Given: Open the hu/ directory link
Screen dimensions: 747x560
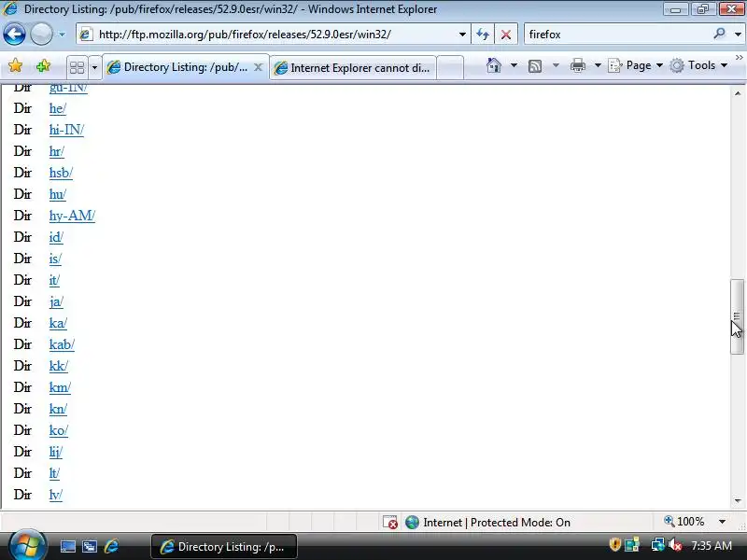Looking at the screenshot, I should click(58, 194).
